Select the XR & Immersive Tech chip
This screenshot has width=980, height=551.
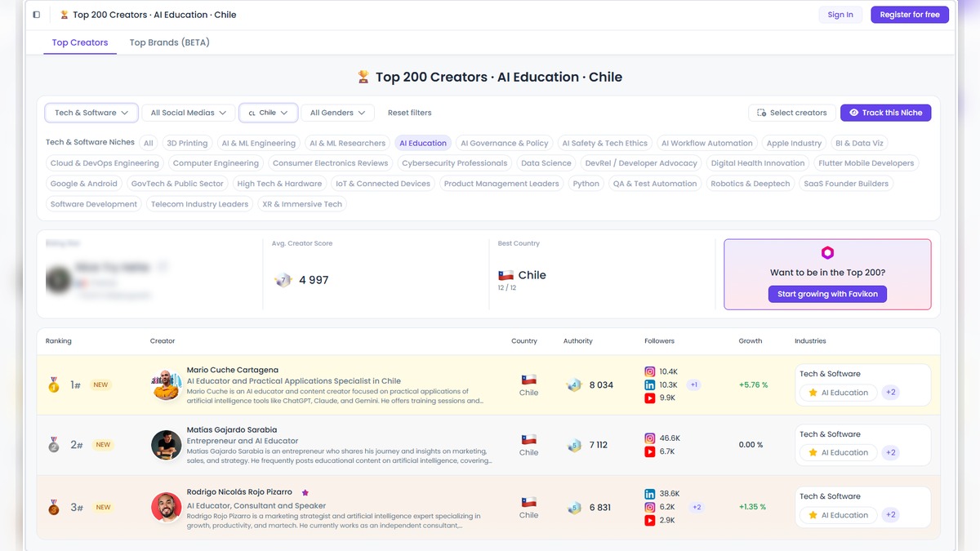pos(303,204)
